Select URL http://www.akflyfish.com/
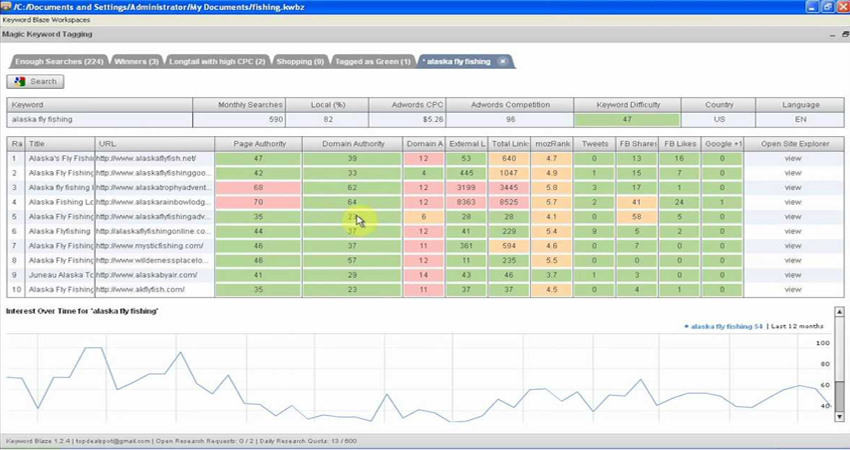Screen dimensions: 850x450 141,290
